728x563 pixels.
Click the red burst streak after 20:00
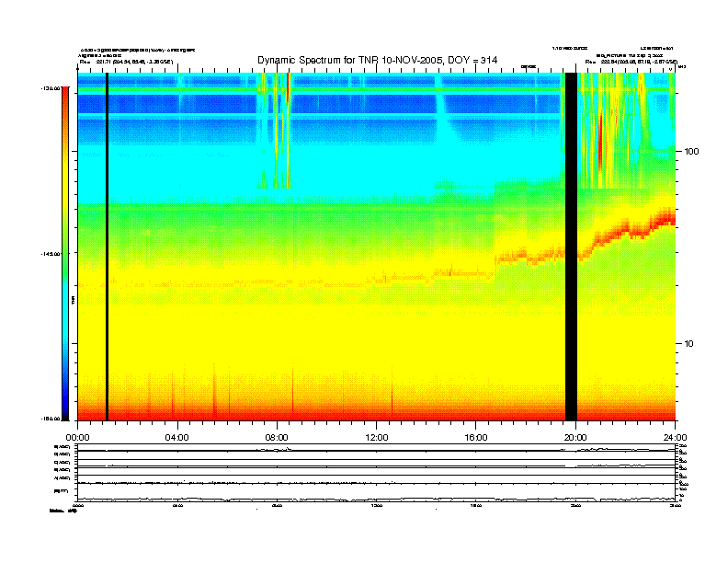coord(600,142)
